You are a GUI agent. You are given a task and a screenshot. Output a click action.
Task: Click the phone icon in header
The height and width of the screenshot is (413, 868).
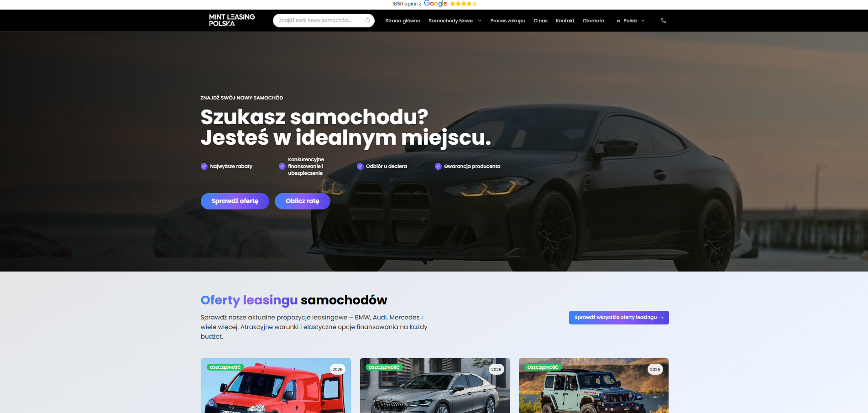coord(664,21)
